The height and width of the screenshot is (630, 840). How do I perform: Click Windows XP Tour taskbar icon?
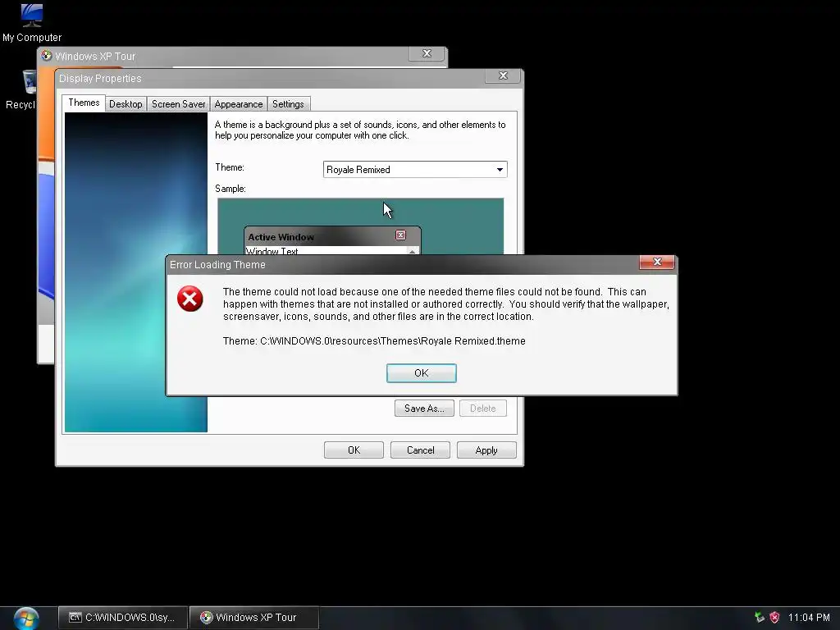coord(206,617)
